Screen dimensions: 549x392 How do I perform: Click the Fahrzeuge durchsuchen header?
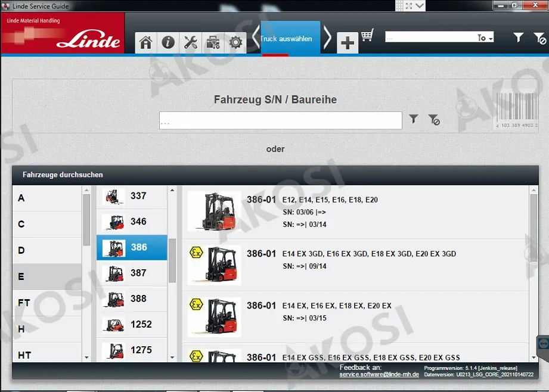tap(63, 175)
